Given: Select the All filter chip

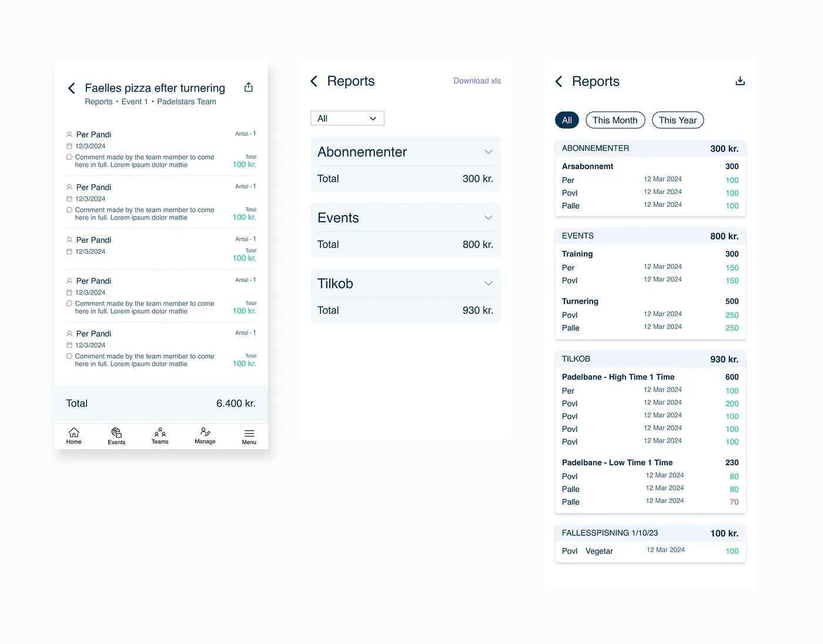Looking at the screenshot, I should click(567, 120).
